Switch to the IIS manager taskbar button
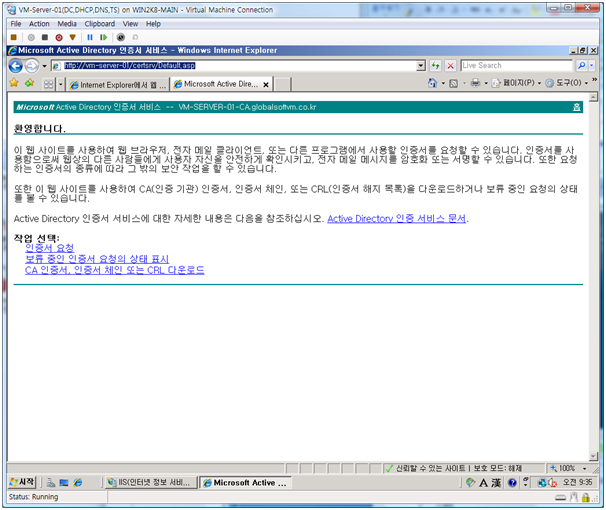The height and width of the screenshot is (510, 606). [x=150, y=483]
